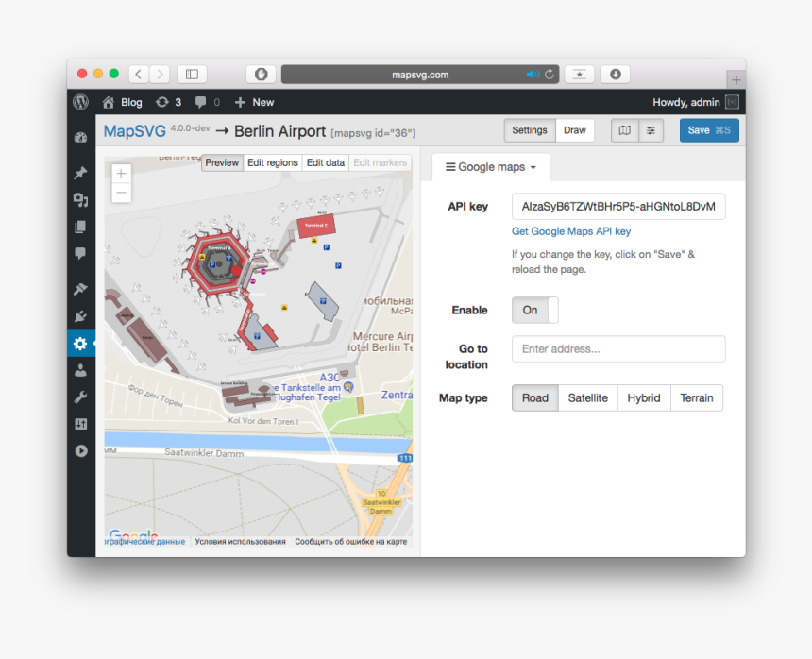Open the updates counter showing 3
The width and height of the screenshot is (812, 659).
coord(169,102)
